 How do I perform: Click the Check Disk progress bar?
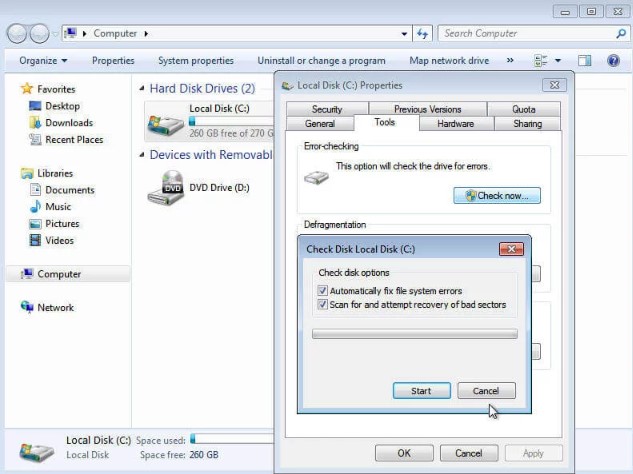click(x=415, y=333)
